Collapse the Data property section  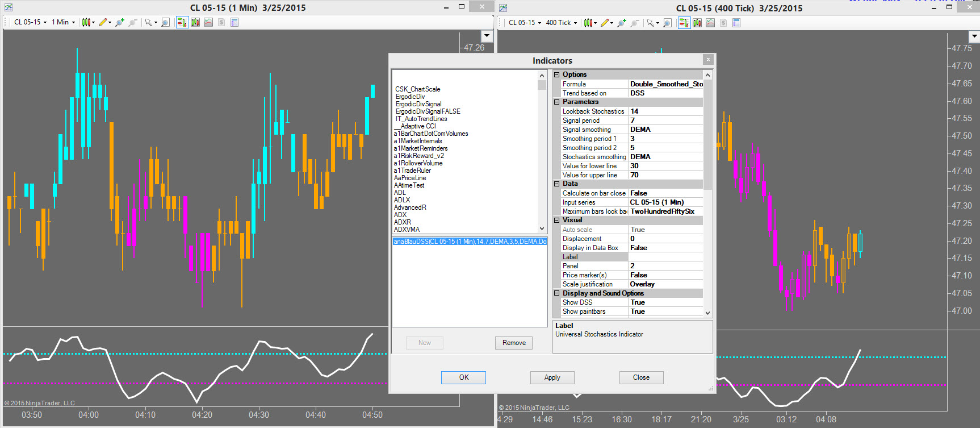point(557,184)
